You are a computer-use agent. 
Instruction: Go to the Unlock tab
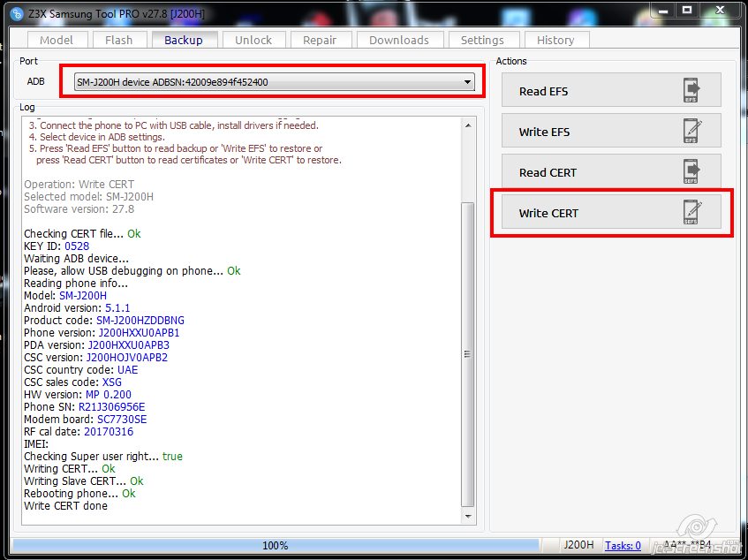point(253,40)
